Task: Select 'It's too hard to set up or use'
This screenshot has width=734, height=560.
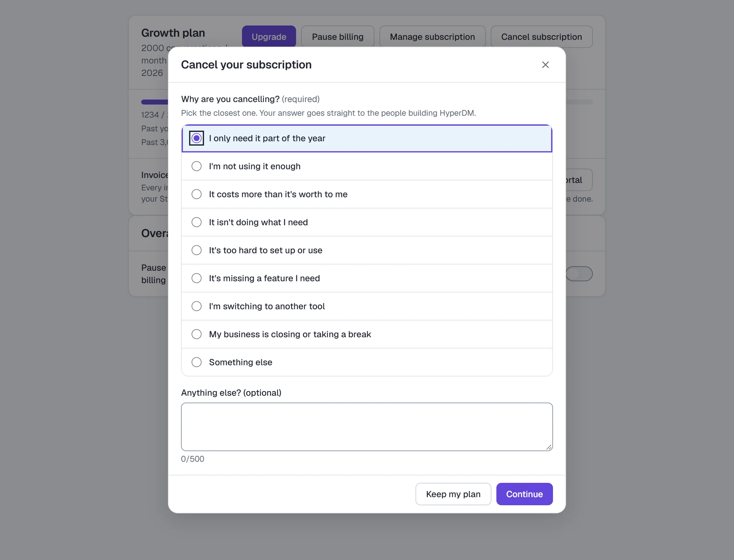Action: click(367, 250)
